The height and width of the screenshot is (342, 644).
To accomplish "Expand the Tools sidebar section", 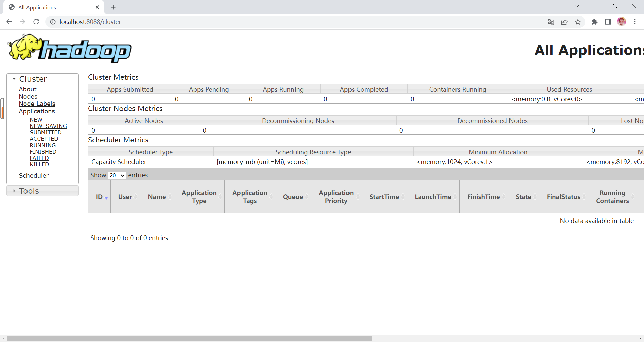I will (43, 191).
